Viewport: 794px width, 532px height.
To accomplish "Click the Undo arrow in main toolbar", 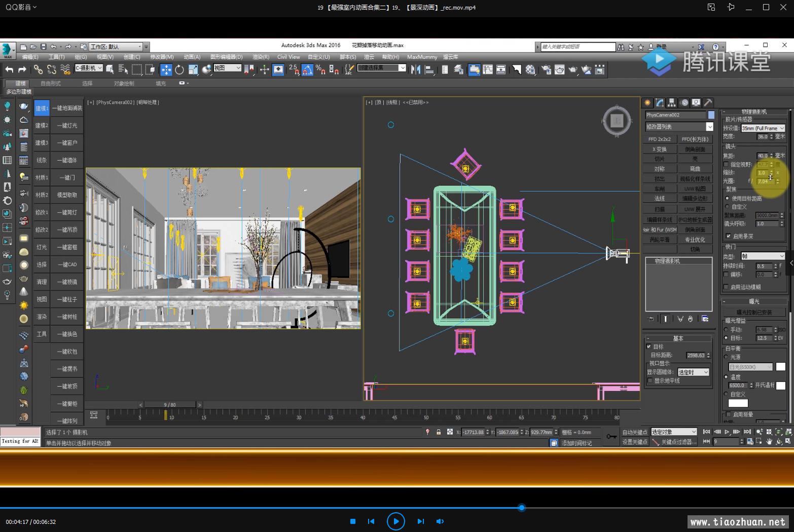I will 9,69.
